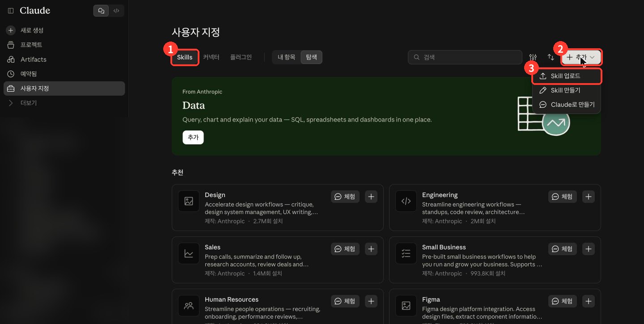Try the Engineering skill with 체험

click(563, 197)
